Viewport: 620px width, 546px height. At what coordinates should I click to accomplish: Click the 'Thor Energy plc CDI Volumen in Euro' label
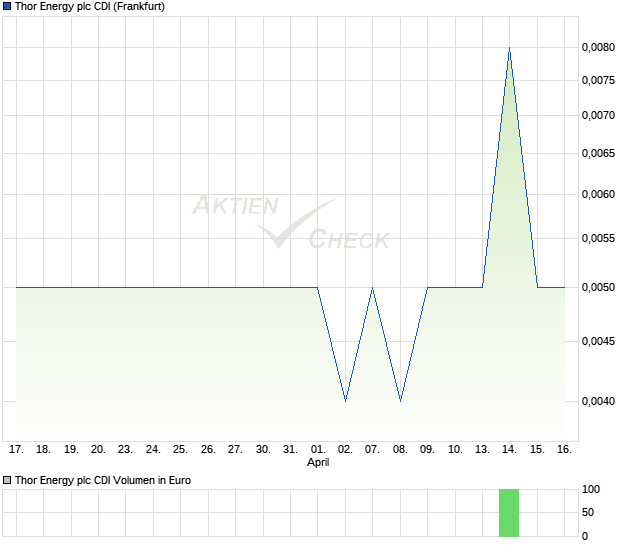tap(103, 480)
